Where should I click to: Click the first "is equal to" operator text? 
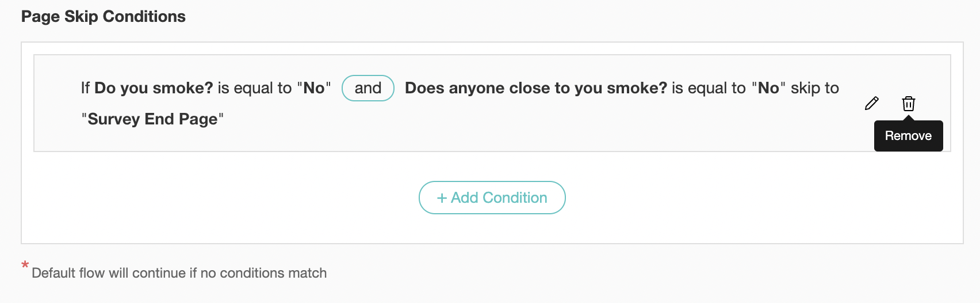(x=255, y=88)
